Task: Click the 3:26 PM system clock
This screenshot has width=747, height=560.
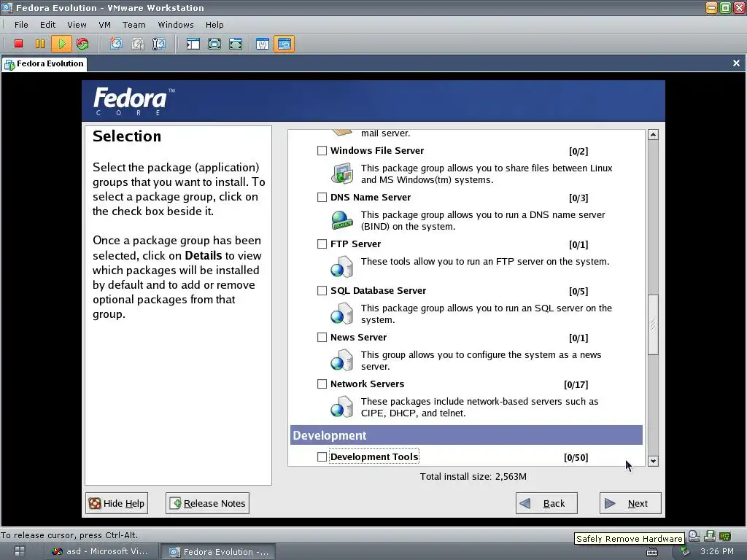Action: coord(717,551)
